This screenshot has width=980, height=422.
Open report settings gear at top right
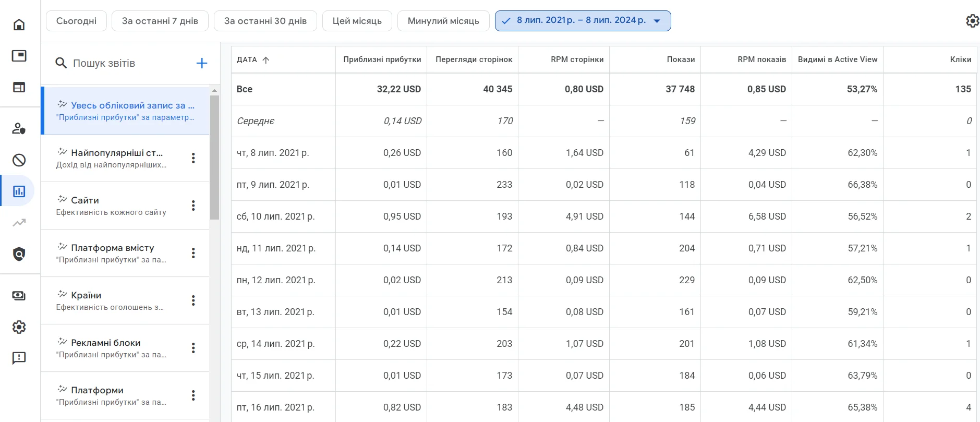(x=972, y=21)
